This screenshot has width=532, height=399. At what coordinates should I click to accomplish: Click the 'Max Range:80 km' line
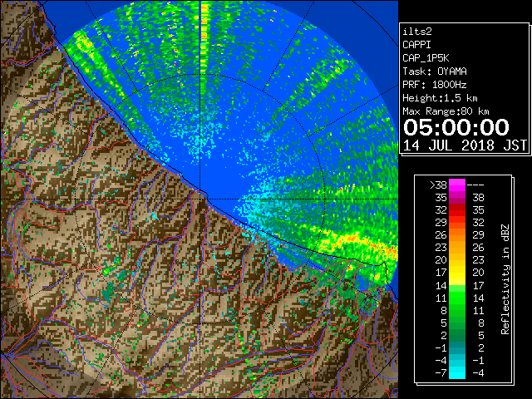446,111
